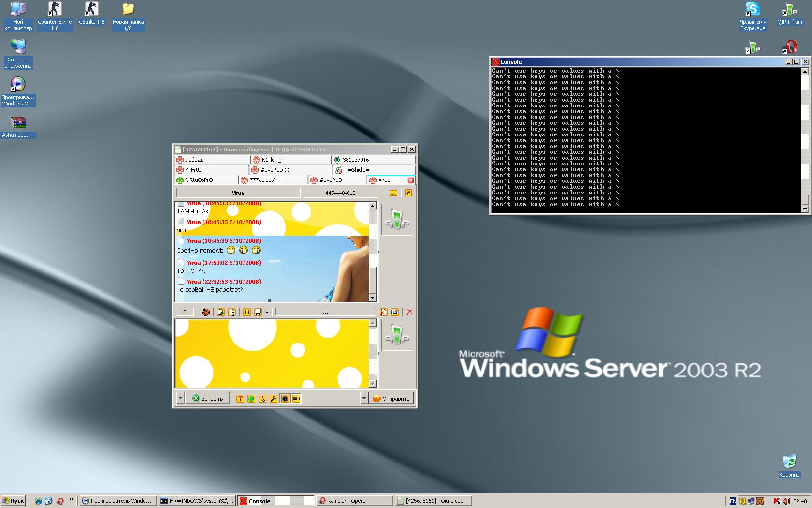Open the wrench settings icon
The image size is (812, 508).
[274, 399]
